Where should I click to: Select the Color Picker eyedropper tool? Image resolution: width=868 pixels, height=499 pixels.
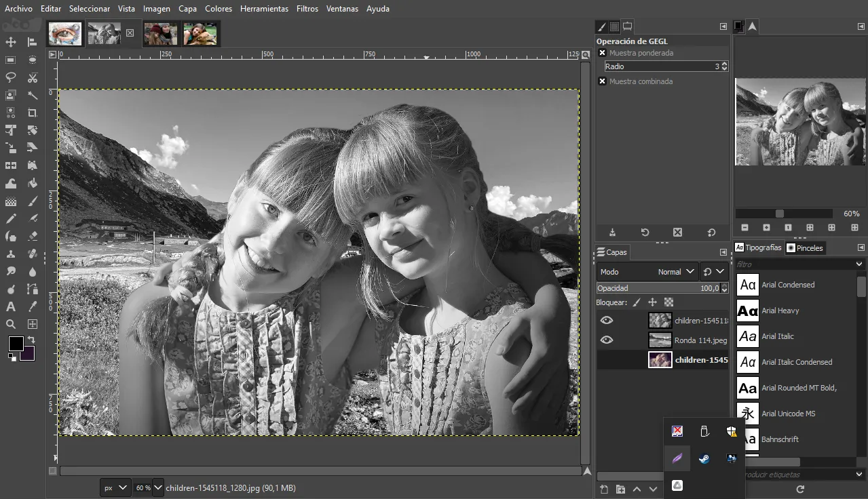point(33,306)
